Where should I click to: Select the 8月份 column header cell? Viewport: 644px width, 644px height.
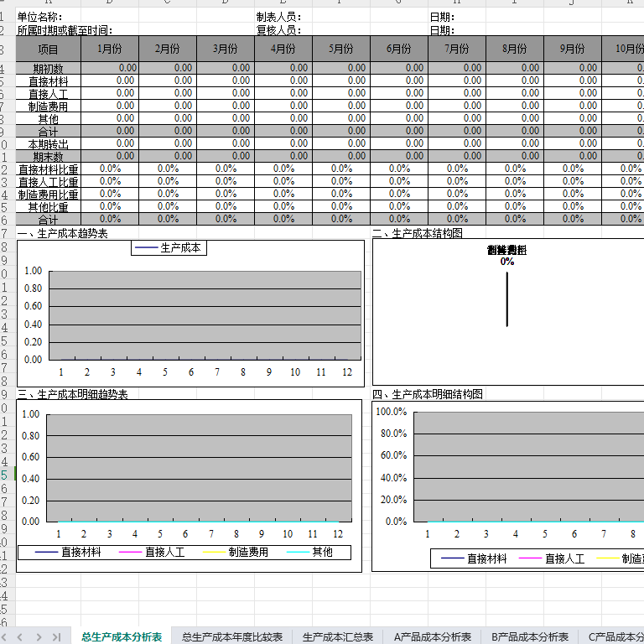(x=515, y=49)
